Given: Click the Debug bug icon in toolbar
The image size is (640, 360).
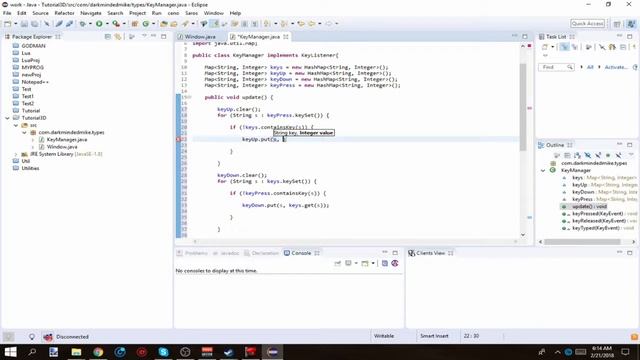Looking at the screenshot, I should point(82,24).
